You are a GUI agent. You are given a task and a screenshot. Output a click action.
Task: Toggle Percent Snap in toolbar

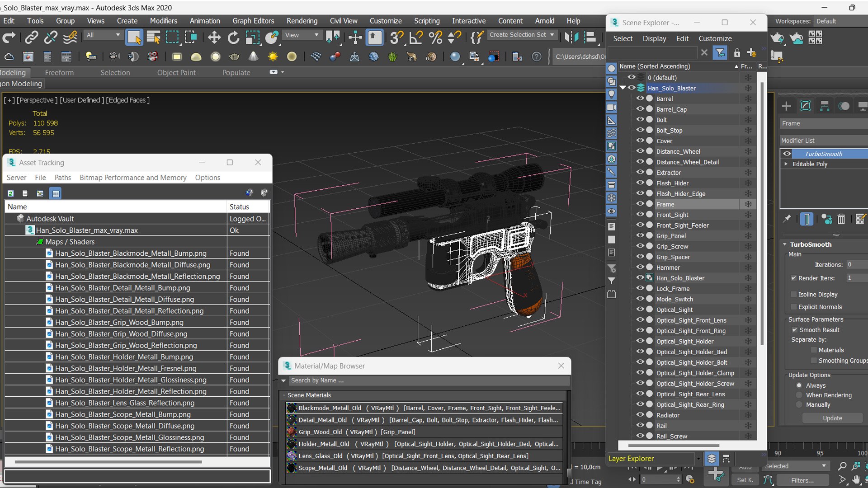[435, 38]
